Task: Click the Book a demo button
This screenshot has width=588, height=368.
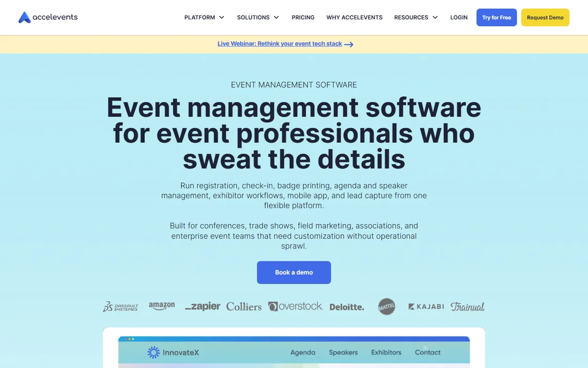Action: pos(293,272)
